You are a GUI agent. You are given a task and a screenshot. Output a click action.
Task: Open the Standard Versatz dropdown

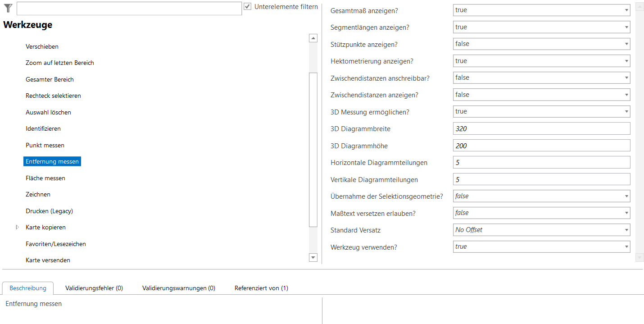pos(541,230)
